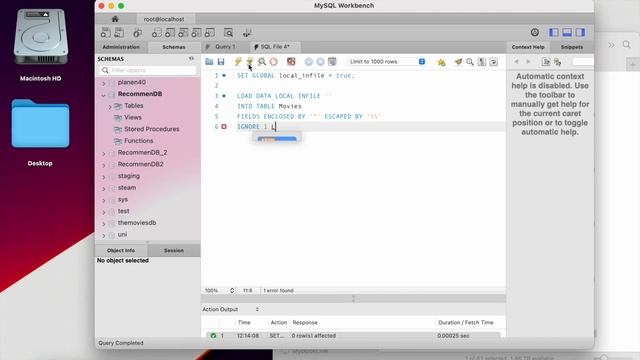Screen dimensions: 640x360
Task: Rollback the transaction icon
Action: pos(320,62)
